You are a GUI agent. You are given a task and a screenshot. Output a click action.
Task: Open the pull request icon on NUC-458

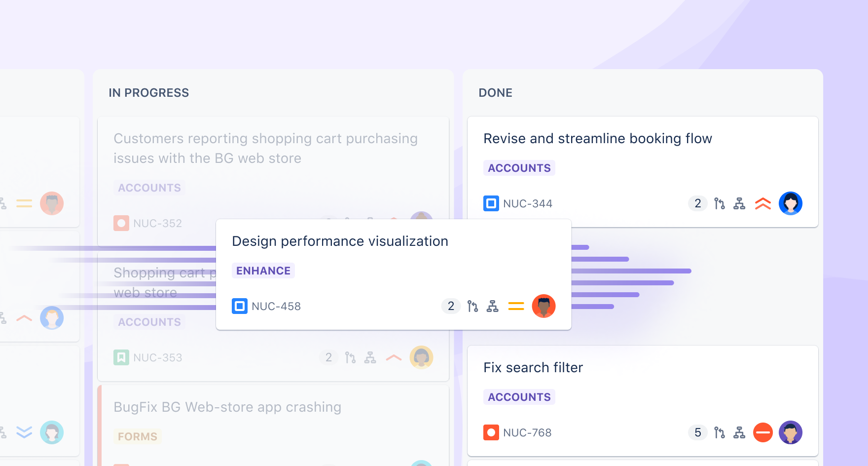[472, 306]
